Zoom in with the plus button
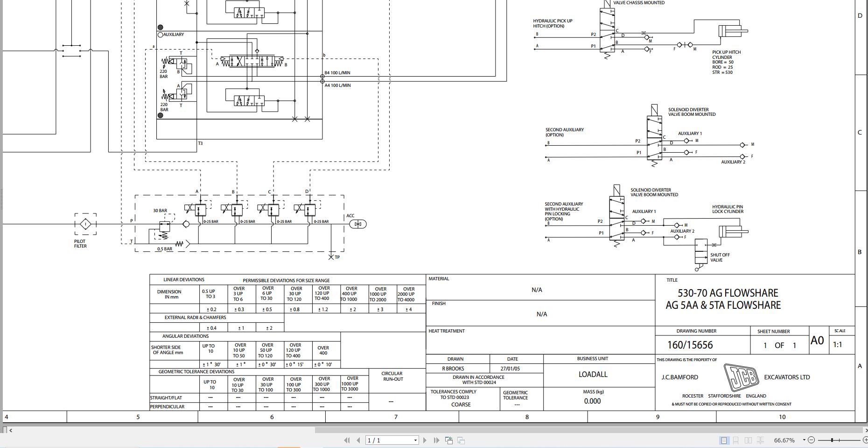 tap(865, 440)
